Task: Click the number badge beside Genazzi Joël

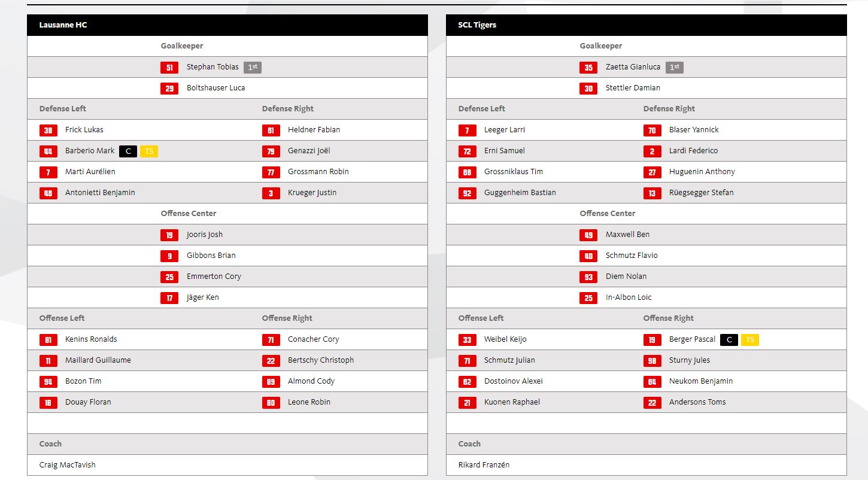Action: (x=271, y=151)
